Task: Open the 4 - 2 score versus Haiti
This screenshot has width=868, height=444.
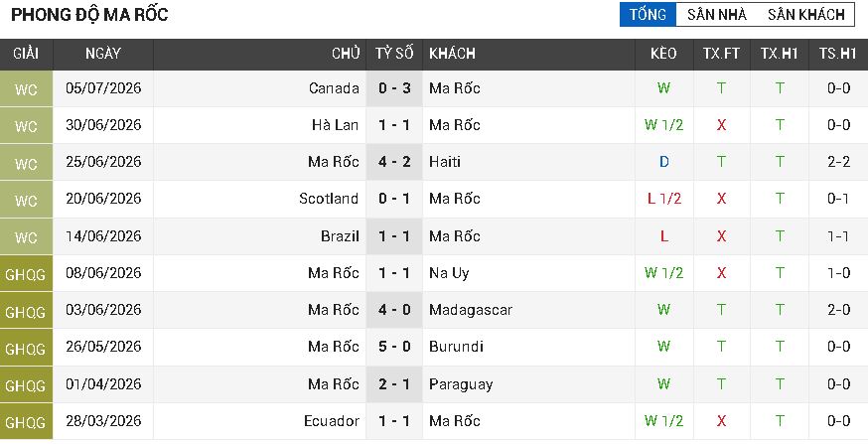Action: (394, 162)
